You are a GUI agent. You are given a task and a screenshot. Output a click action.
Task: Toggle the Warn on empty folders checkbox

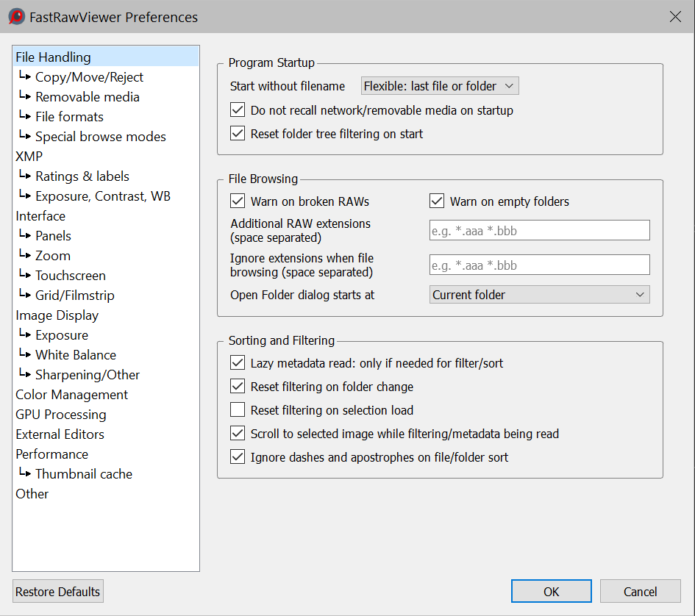point(437,201)
